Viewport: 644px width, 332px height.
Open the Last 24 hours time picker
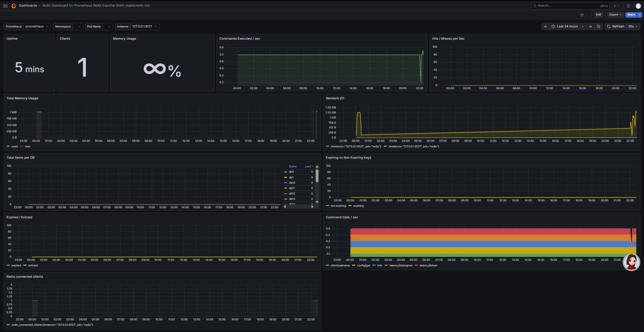[567, 27]
